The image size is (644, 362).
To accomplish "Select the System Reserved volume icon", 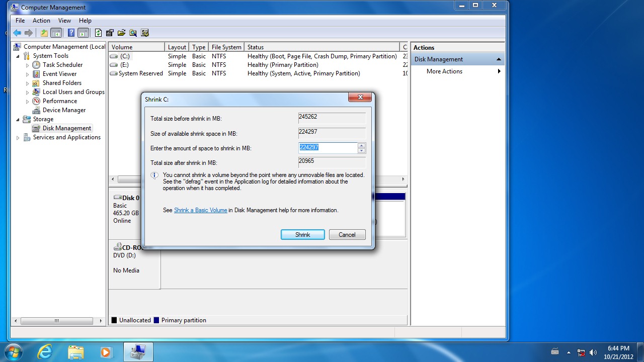I will 114,73.
